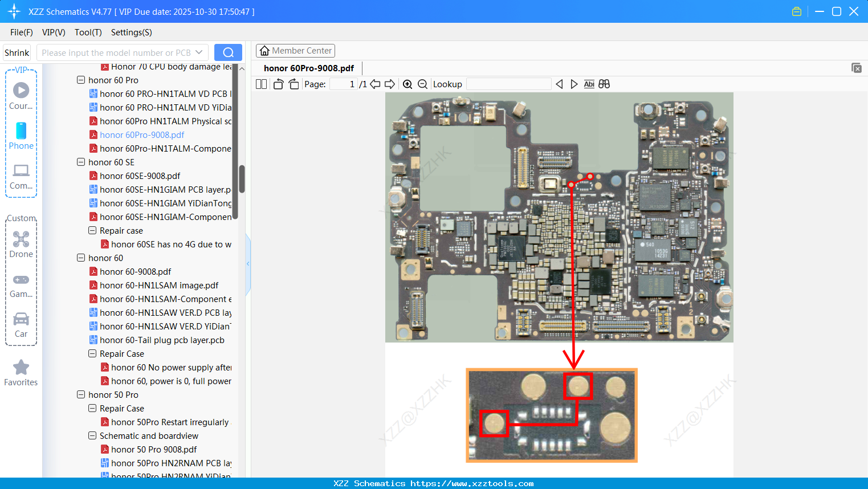Collapse Schematic and boardview node
The width and height of the screenshot is (868, 489).
[x=92, y=436]
